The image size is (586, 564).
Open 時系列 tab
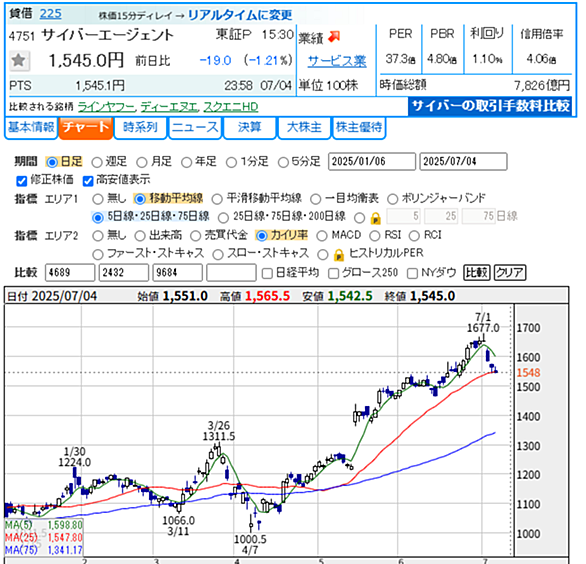pyautogui.click(x=140, y=128)
